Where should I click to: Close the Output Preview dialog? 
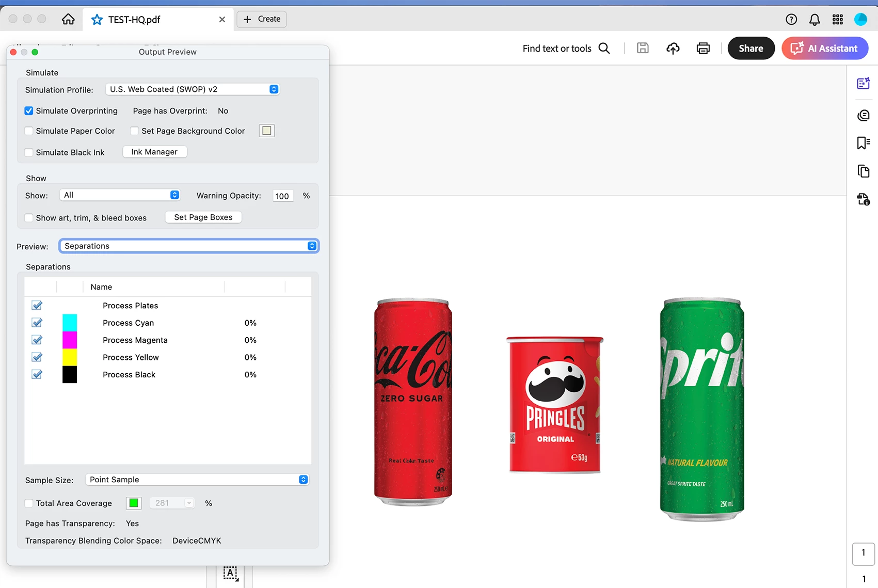[13, 52]
